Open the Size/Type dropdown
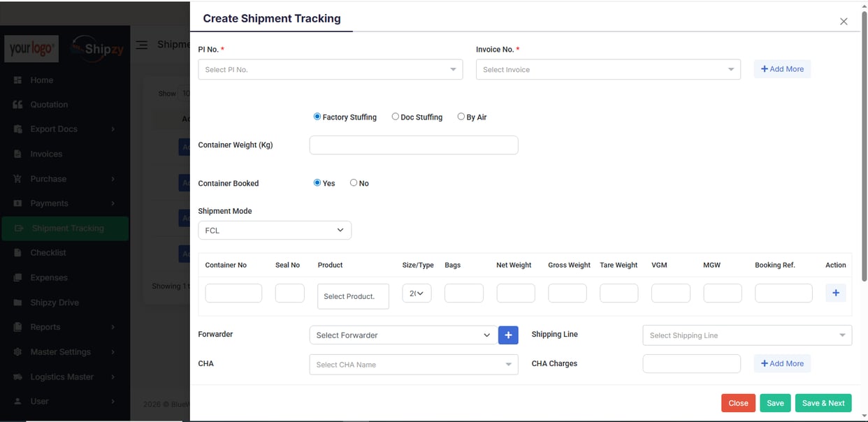This screenshot has width=868, height=422. [x=417, y=293]
